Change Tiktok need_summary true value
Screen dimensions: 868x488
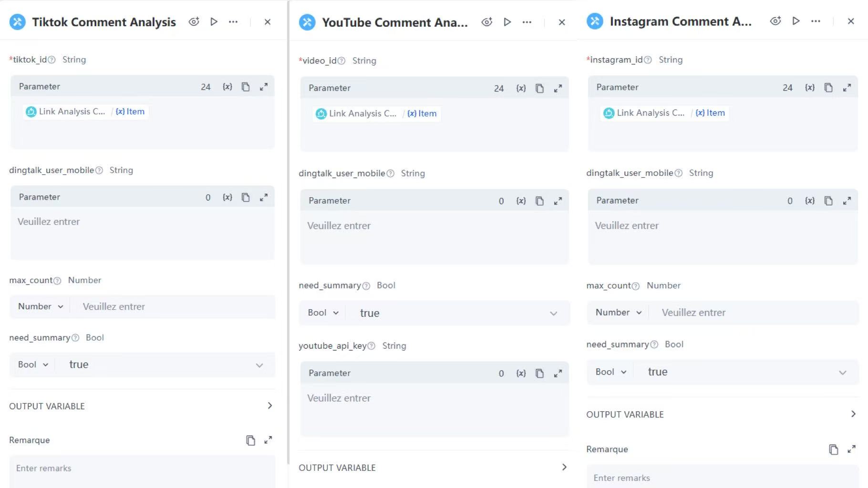pos(165,365)
